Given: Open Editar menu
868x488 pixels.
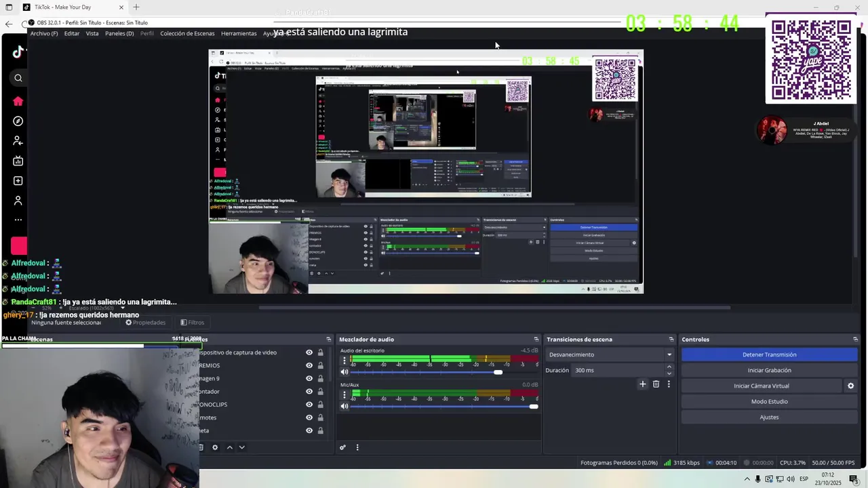Looking at the screenshot, I should (x=72, y=33).
